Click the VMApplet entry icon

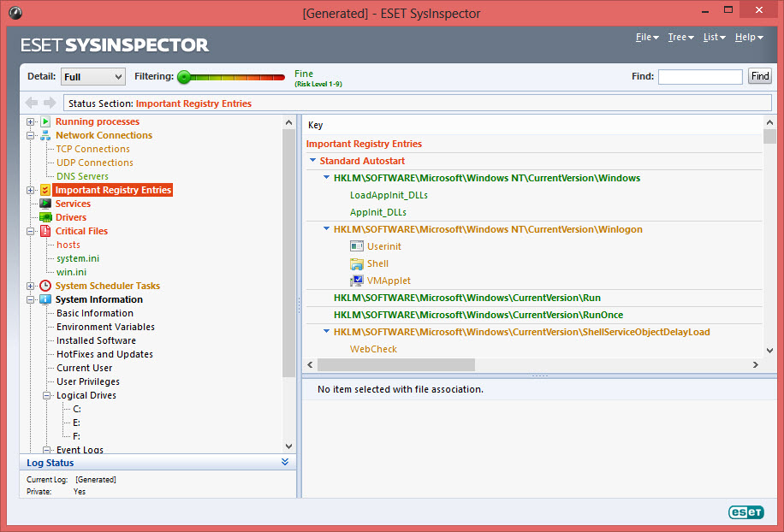tap(357, 281)
